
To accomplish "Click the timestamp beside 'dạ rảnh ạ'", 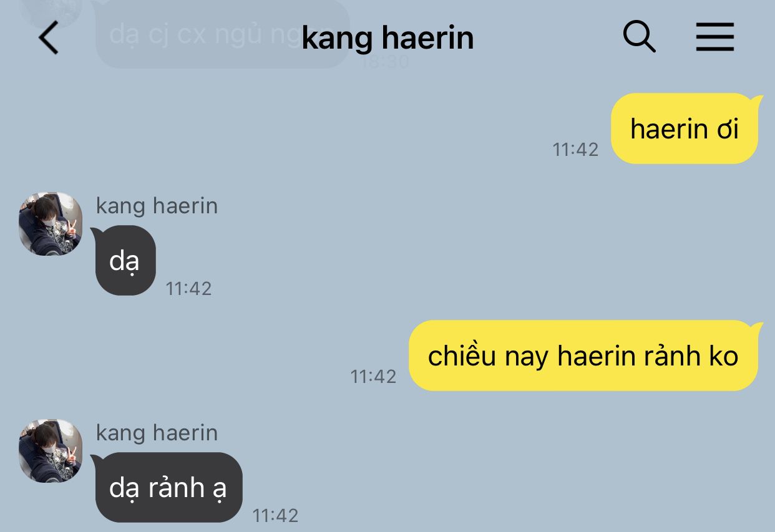I will [x=275, y=515].
